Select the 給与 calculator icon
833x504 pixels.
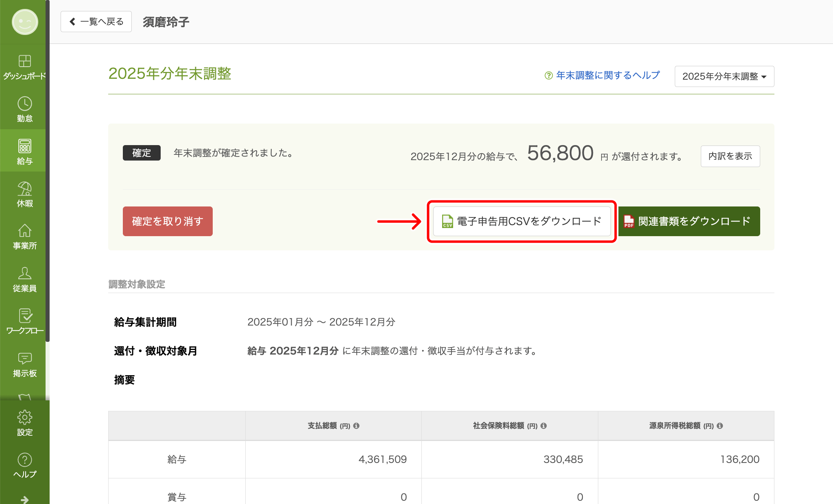24,146
